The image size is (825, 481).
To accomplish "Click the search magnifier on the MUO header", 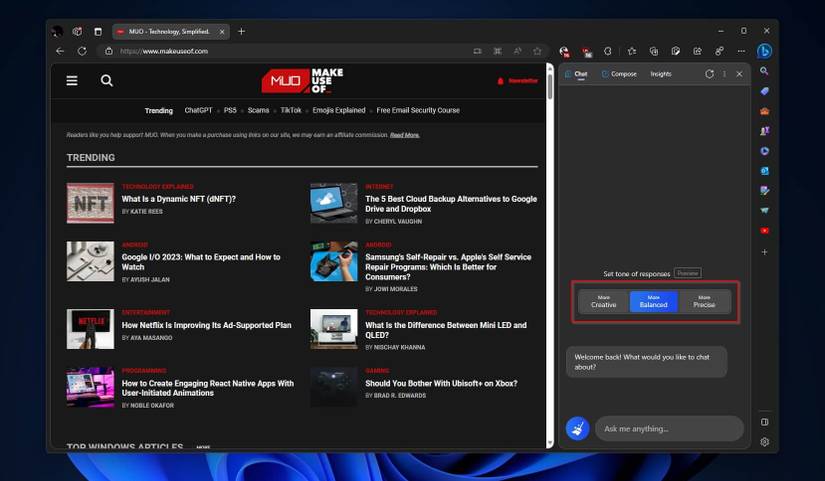I will 107,81.
